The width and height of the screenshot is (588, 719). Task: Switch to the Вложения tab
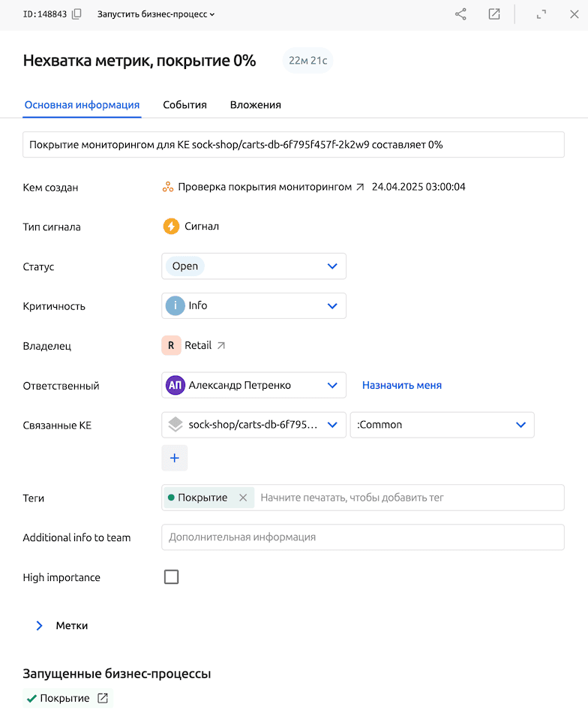(x=255, y=105)
